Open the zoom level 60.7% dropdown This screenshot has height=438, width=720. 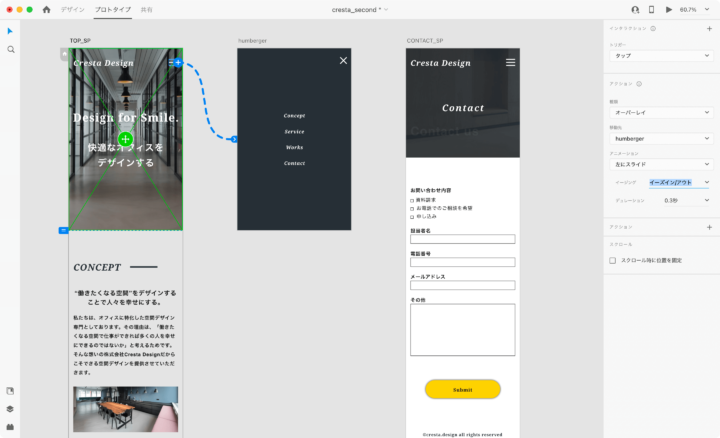694,10
